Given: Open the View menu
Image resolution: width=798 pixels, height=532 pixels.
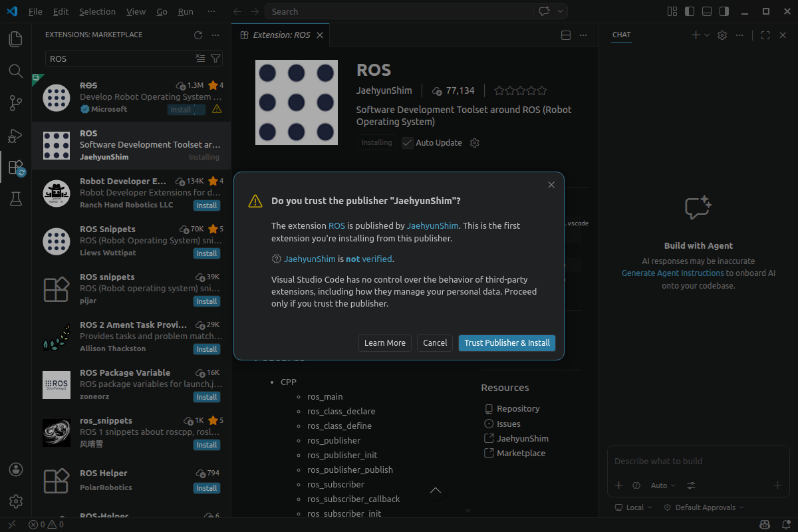Looking at the screenshot, I should 136,11.
